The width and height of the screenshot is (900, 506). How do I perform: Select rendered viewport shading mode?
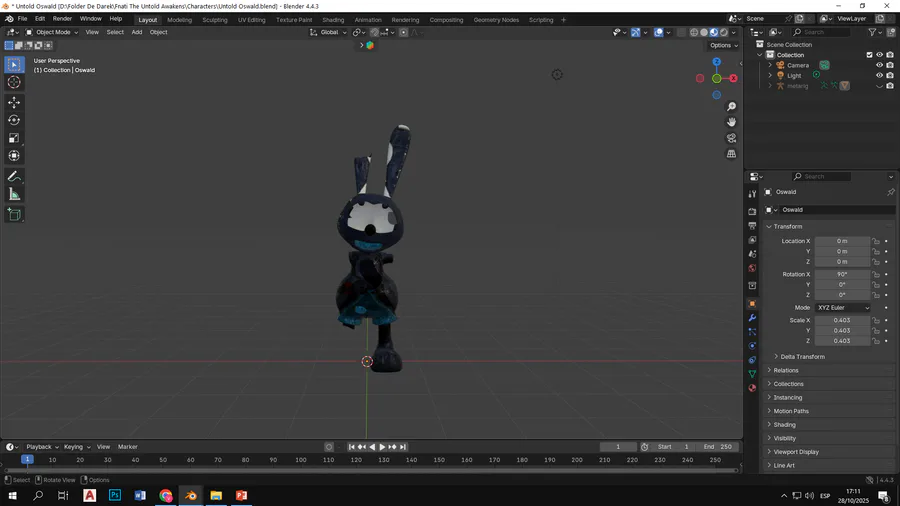724,32
